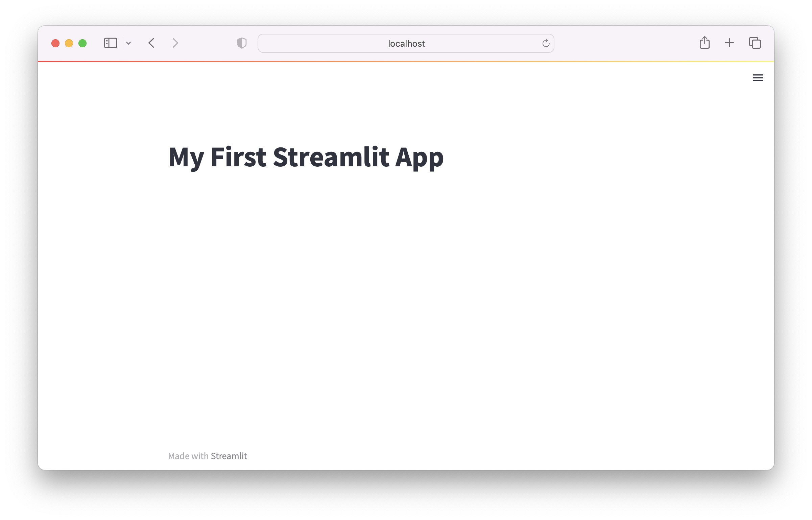The image size is (812, 520).
Task: Click the Made with footer text
Action: pyautogui.click(x=188, y=456)
